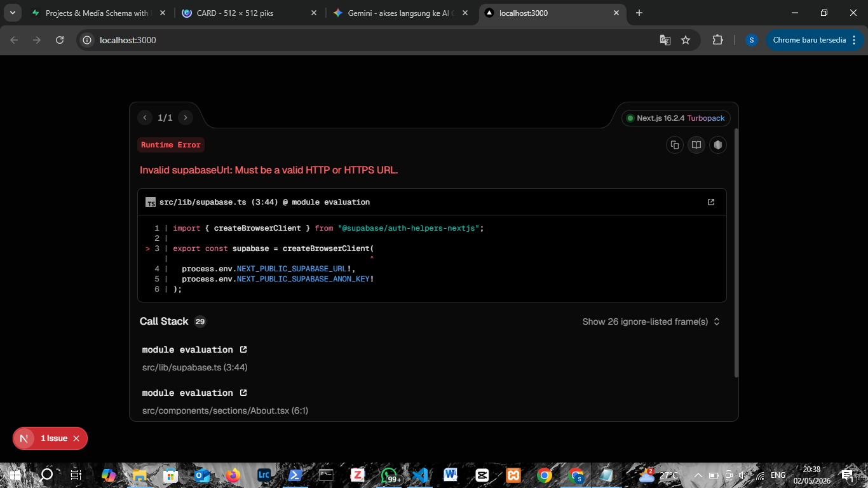This screenshot has width=868, height=488.
Task: Close the Gemini tab
Action: pyautogui.click(x=465, y=13)
